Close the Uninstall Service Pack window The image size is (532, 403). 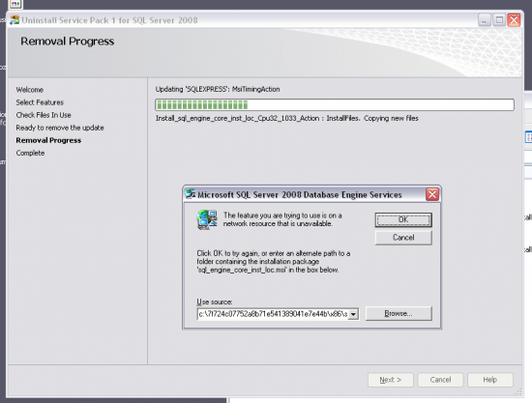tap(514, 20)
